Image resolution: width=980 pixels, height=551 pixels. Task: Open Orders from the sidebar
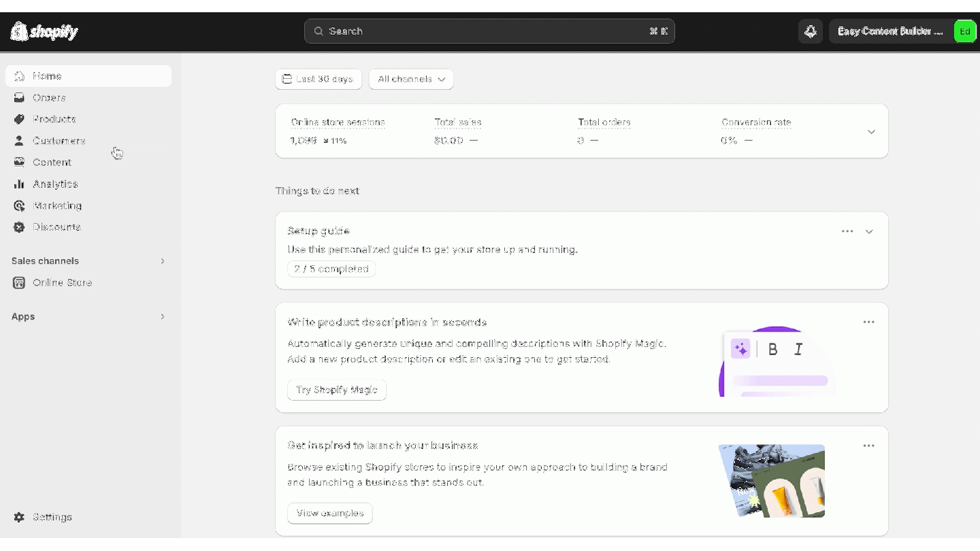[x=49, y=97]
